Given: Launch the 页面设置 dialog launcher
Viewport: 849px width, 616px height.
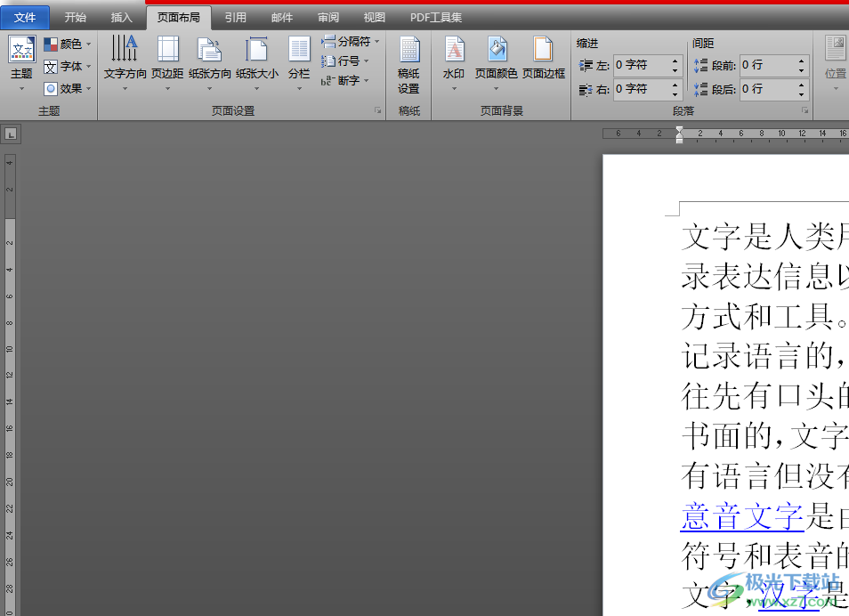Looking at the screenshot, I should (378, 110).
